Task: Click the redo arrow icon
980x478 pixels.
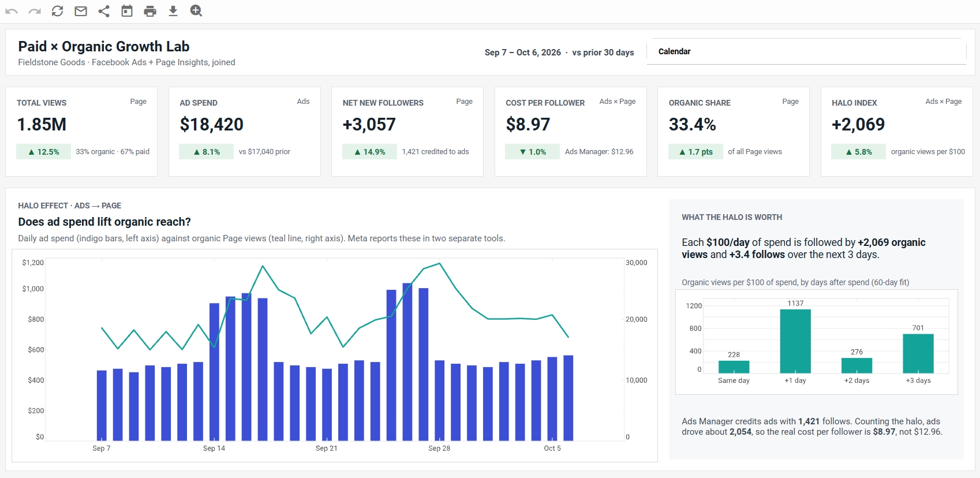Action: pyautogui.click(x=35, y=11)
